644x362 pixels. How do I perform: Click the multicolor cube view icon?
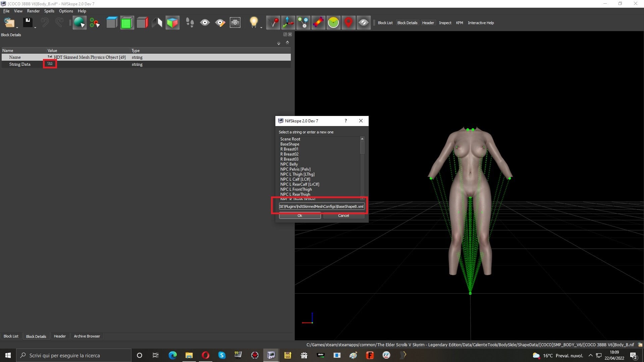[172, 23]
